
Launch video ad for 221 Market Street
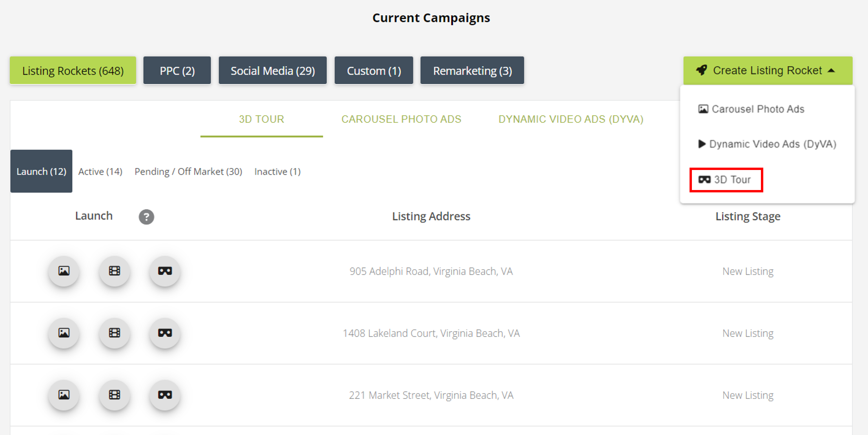coord(115,395)
